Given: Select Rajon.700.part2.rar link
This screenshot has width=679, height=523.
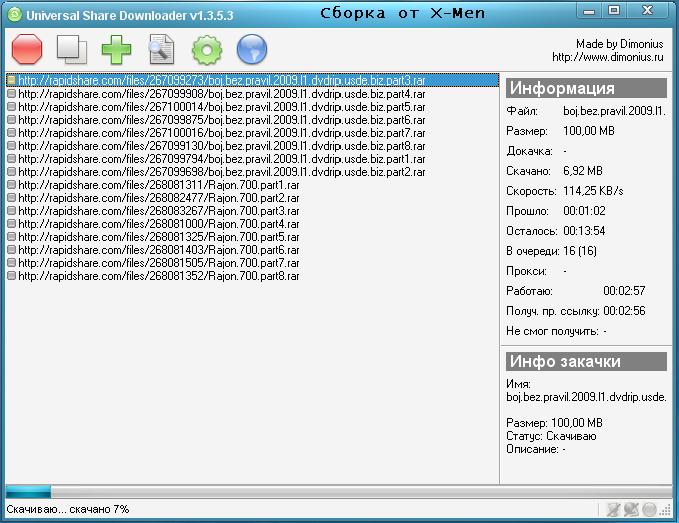Looking at the screenshot, I should pyautogui.click(x=159, y=198).
